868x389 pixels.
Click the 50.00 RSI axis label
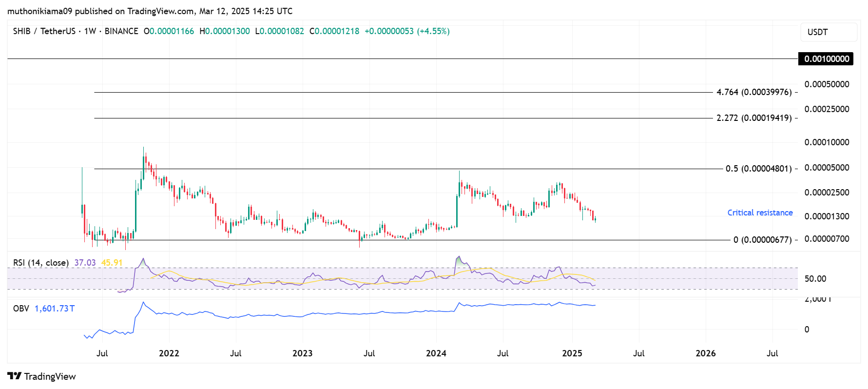tap(815, 279)
